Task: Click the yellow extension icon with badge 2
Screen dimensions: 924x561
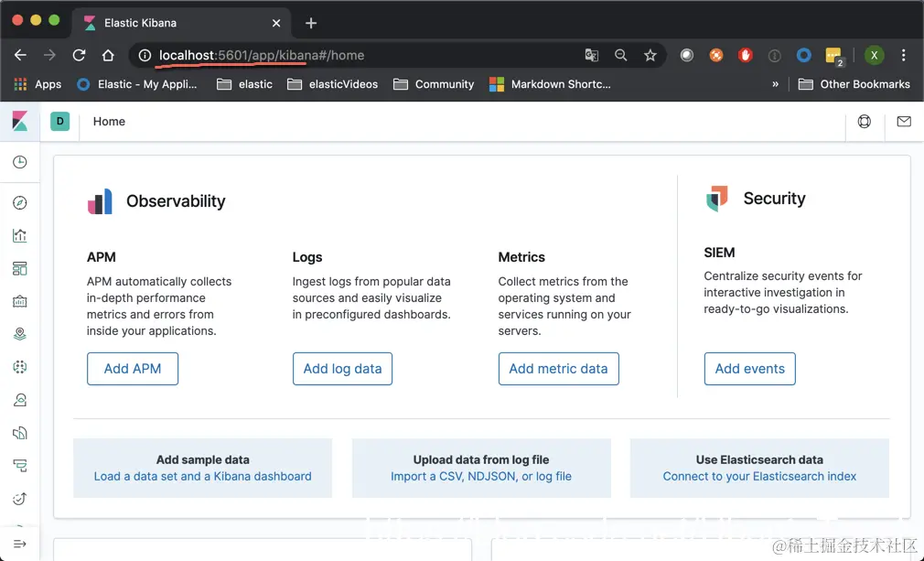Action: (834, 57)
